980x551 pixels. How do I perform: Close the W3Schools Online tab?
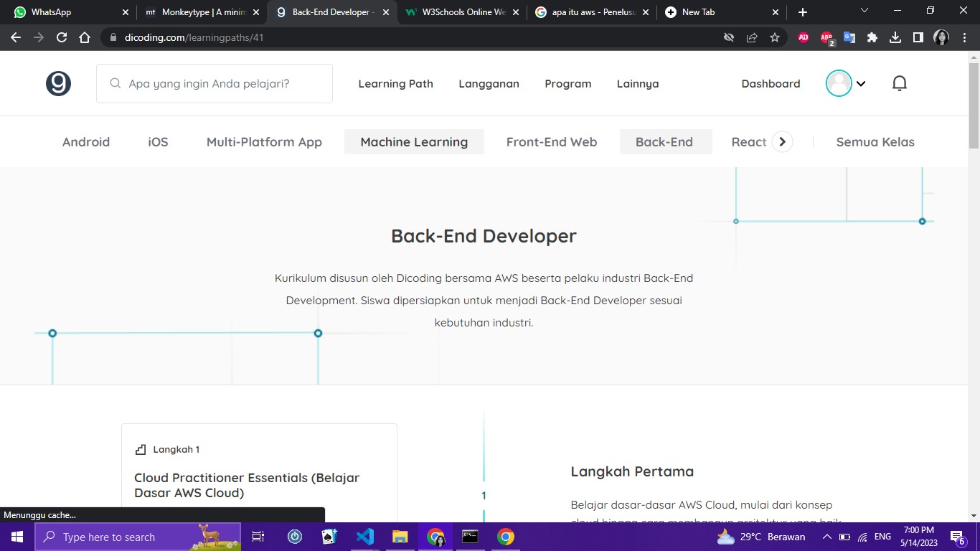(x=516, y=12)
